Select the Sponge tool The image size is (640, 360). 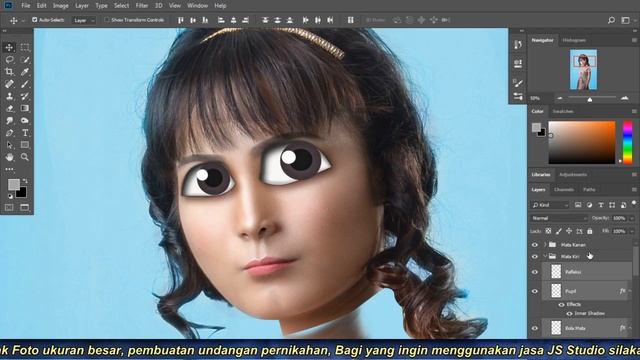[x=25, y=121]
